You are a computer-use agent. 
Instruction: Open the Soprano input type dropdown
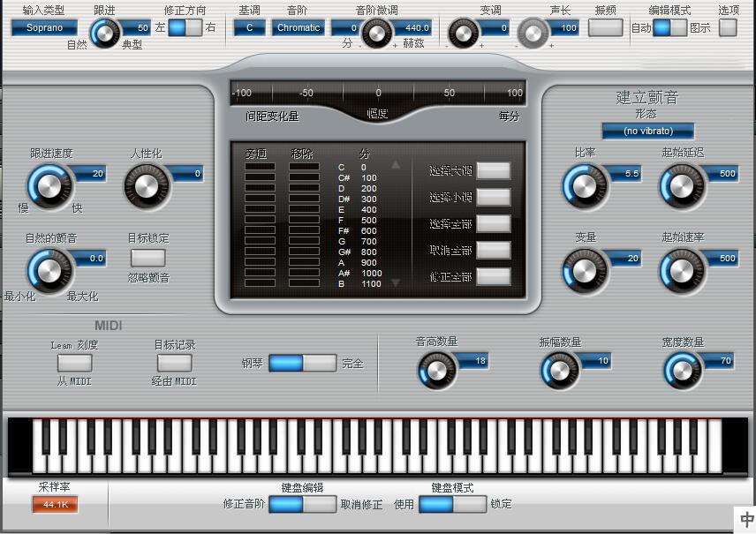tap(44, 27)
